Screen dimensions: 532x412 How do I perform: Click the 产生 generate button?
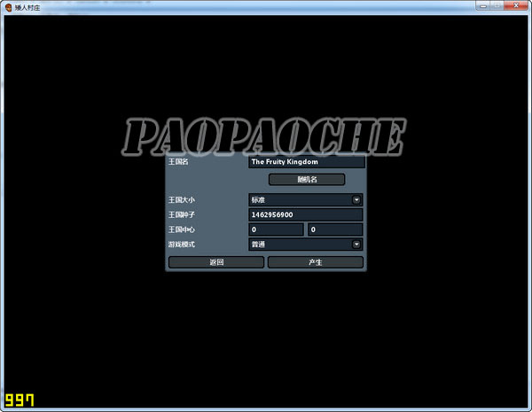click(x=315, y=262)
